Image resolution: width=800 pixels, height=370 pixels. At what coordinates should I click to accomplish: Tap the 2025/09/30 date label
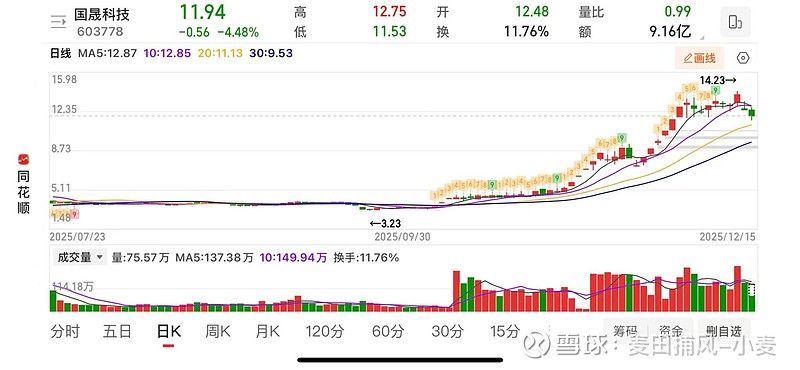pyautogui.click(x=403, y=237)
